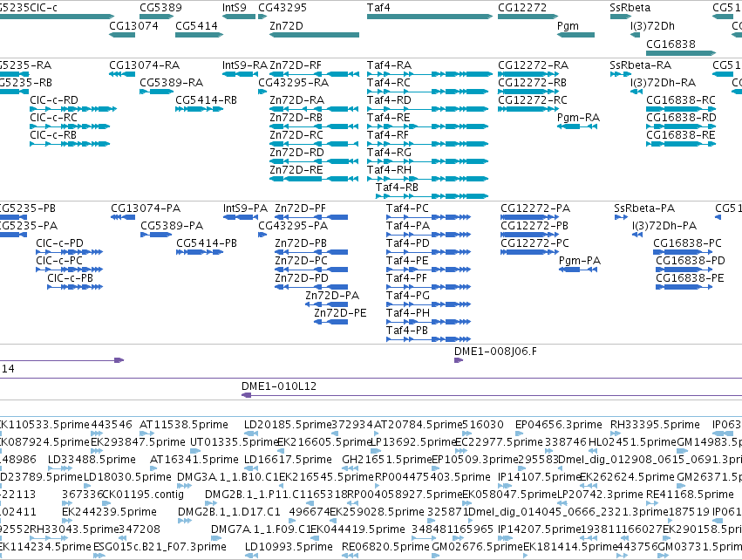Click transcript CG13074-RA
The width and height of the screenshot is (742, 560).
(122, 74)
